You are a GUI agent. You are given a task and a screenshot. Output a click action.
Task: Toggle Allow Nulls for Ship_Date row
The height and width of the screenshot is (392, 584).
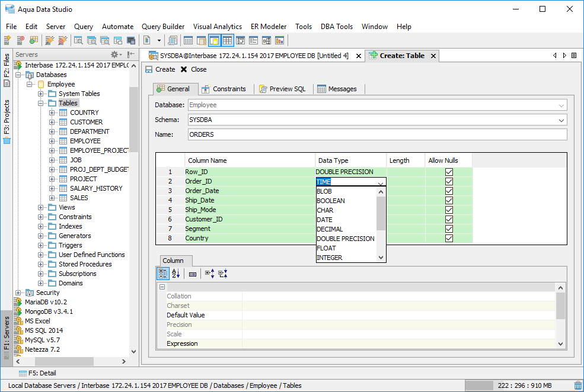[449, 200]
